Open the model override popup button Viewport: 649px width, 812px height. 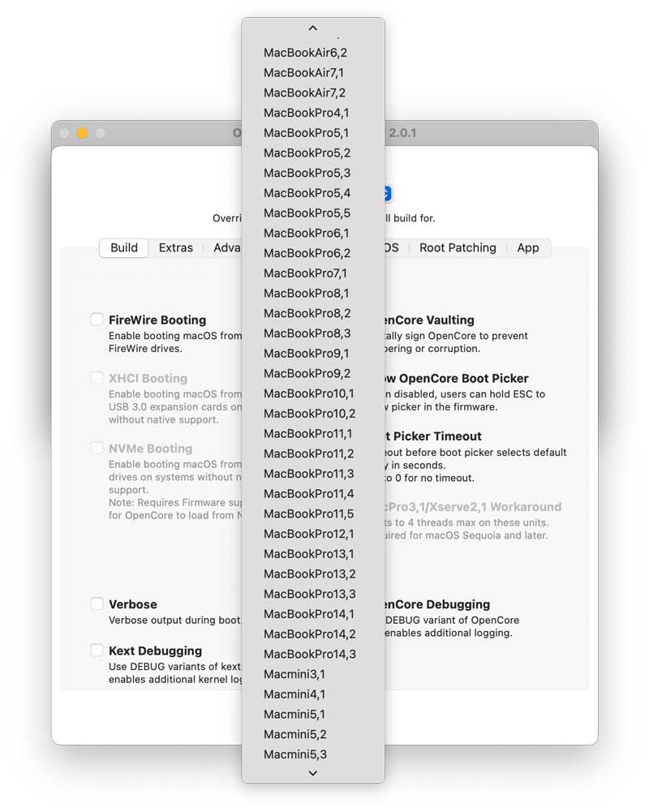pyautogui.click(x=387, y=193)
